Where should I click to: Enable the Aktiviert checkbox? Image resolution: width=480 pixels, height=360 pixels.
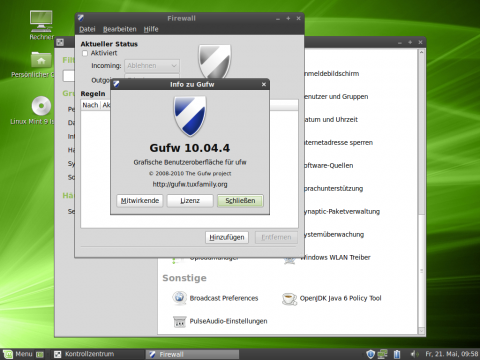point(85,53)
